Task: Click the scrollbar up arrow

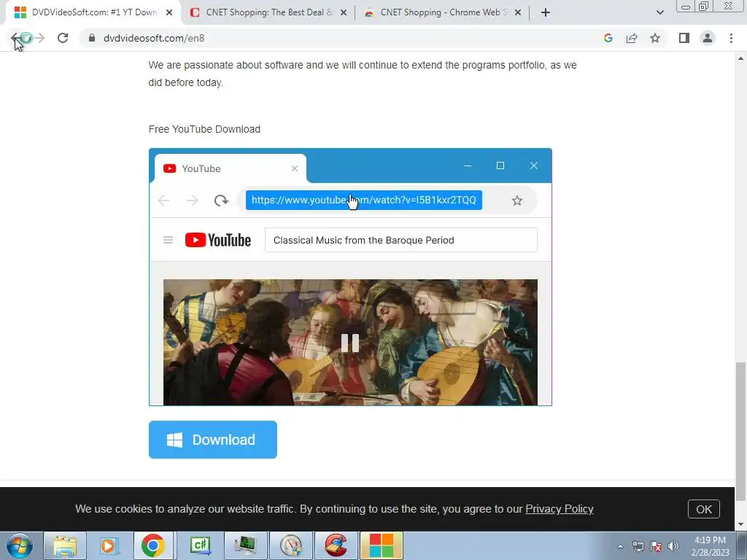Action: coord(740,58)
